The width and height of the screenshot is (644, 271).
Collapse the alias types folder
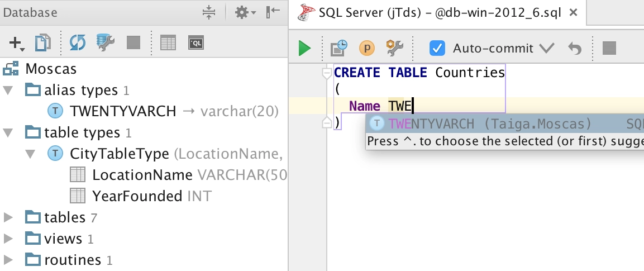click(8, 90)
